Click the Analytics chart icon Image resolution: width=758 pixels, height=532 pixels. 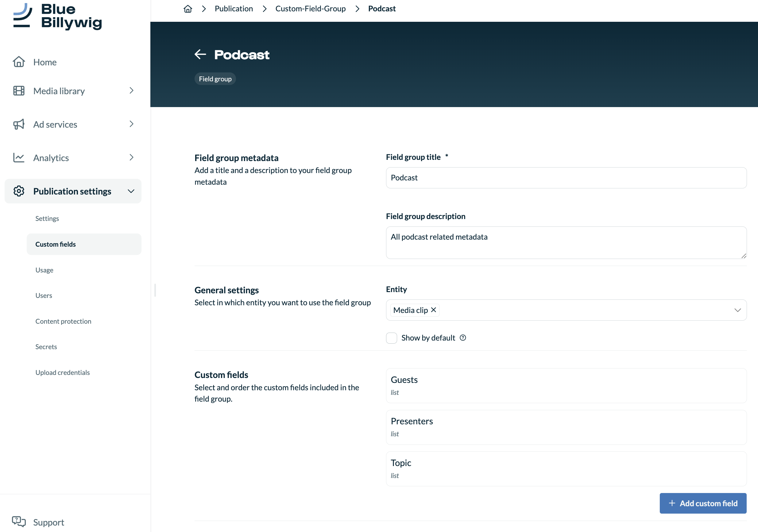(19, 157)
